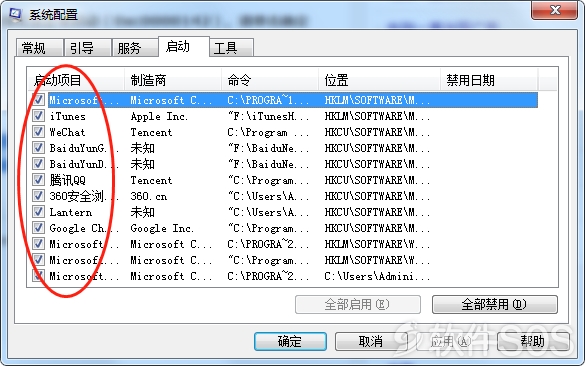Uncheck the highlighted Microsoft startup item
The height and width of the screenshot is (366, 585).
38,100
